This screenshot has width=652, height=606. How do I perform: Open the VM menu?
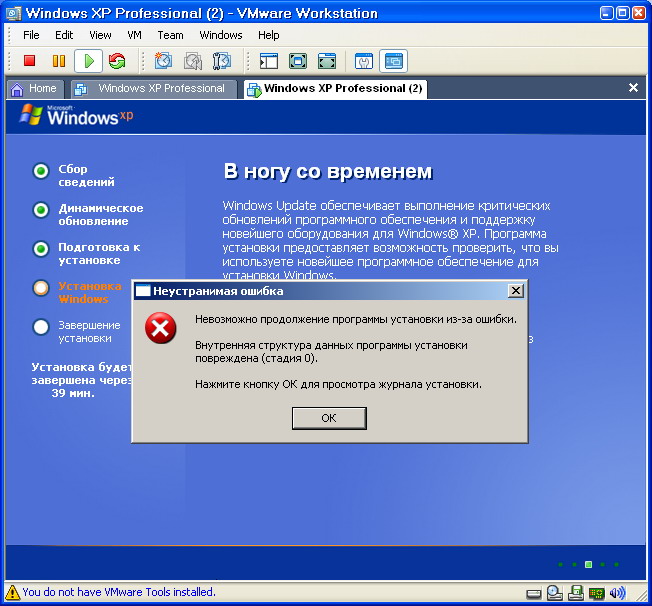click(x=134, y=35)
